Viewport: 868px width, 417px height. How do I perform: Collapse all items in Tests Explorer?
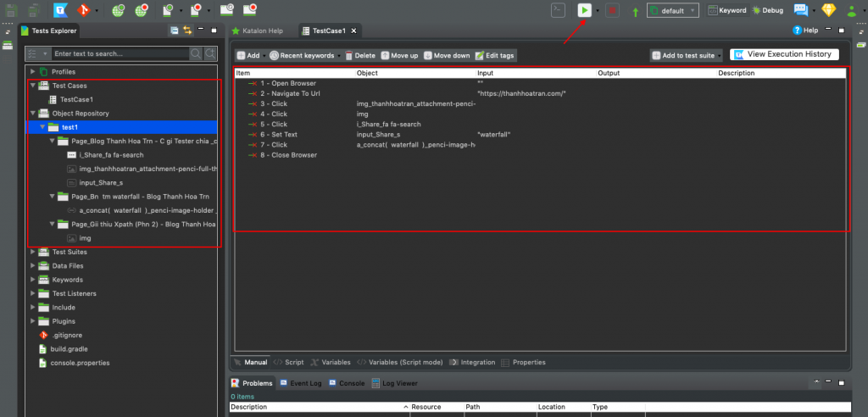click(x=175, y=31)
